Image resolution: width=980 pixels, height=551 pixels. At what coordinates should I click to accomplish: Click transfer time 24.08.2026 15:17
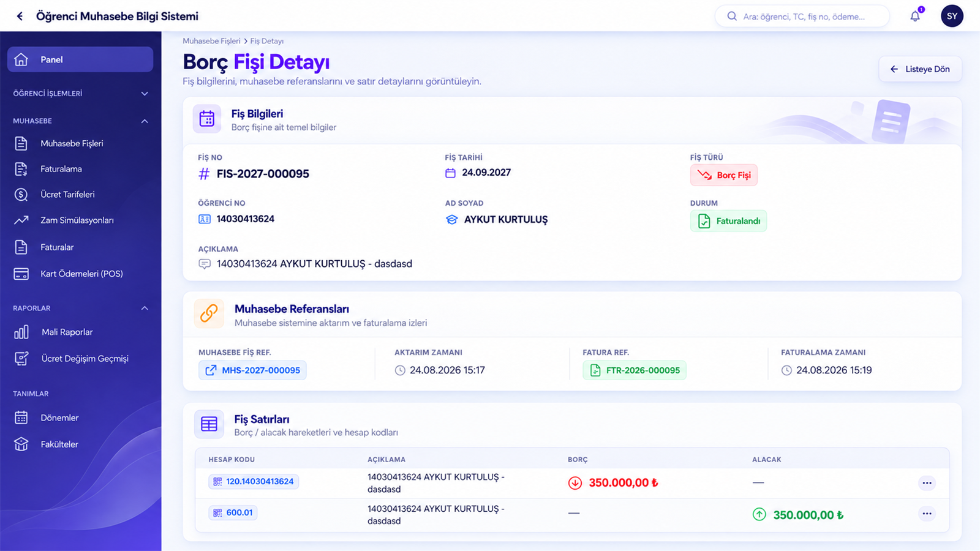click(447, 370)
